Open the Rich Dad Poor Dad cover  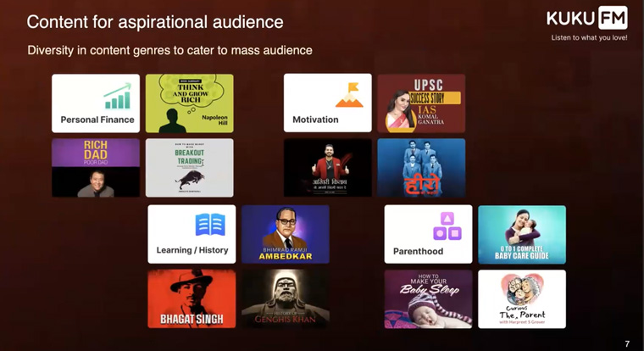(96, 168)
